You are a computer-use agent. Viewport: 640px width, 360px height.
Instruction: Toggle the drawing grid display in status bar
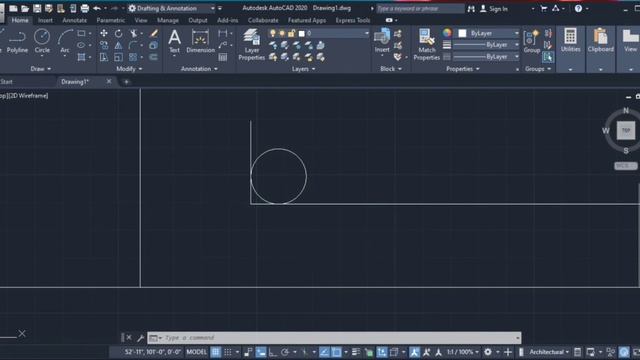pos(216,352)
